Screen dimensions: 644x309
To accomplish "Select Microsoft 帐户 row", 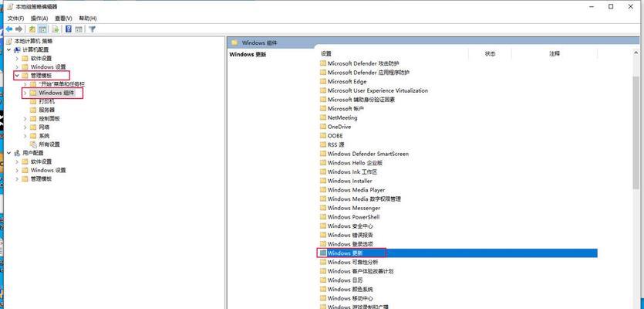I will [x=342, y=109].
